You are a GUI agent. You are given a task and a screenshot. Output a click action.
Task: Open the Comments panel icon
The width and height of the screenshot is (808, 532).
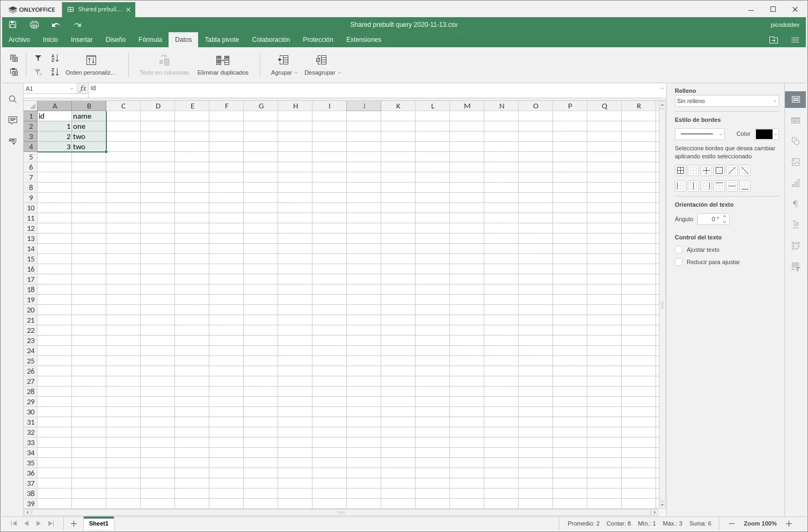(13, 120)
